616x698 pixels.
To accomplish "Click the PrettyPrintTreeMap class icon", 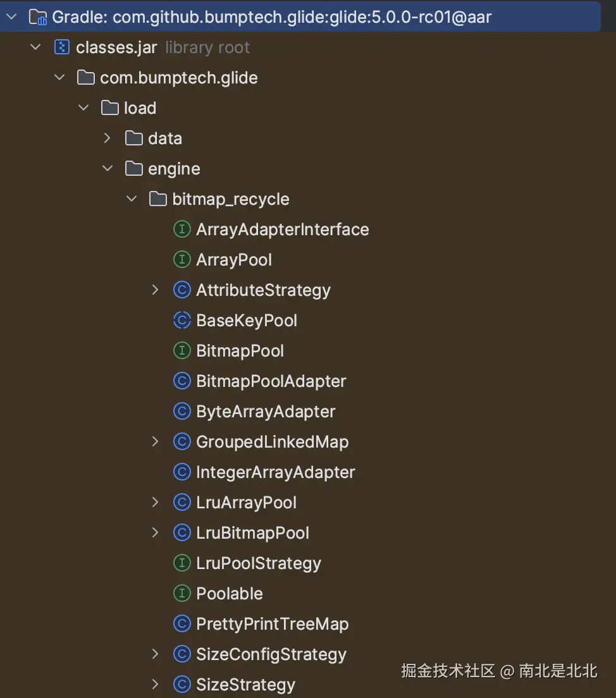I will click(x=182, y=624).
